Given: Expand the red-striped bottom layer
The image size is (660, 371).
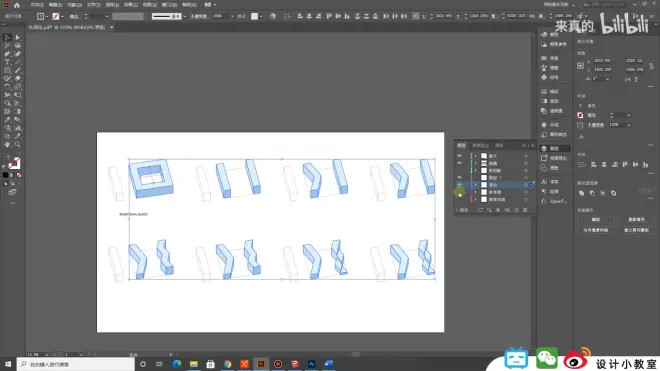Looking at the screenshot, I should [476, 200].
